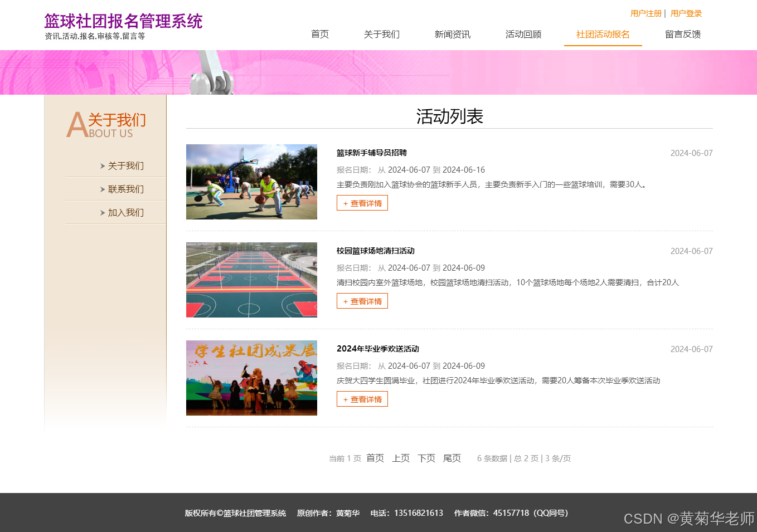This screenshot has width=757, height=532.
Task: Open the 2024年毕业季欢送活动 activity title
Action: (x=378, y=349)
